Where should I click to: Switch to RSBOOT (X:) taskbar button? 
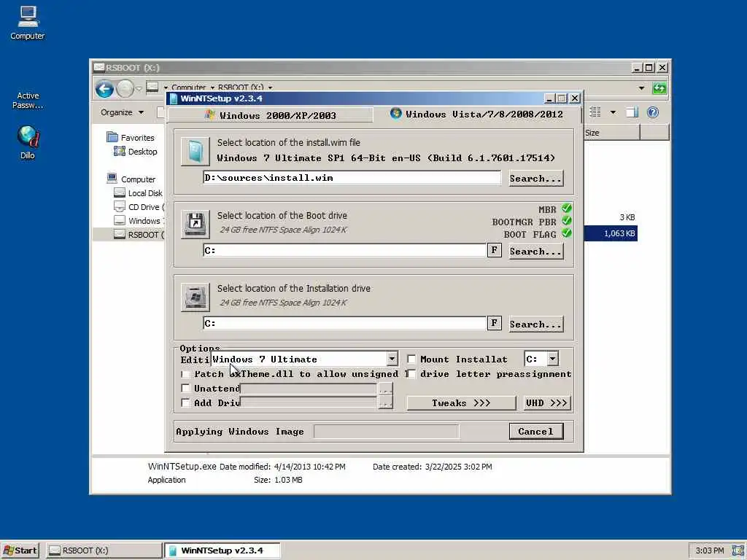click(x=104, y=551)
